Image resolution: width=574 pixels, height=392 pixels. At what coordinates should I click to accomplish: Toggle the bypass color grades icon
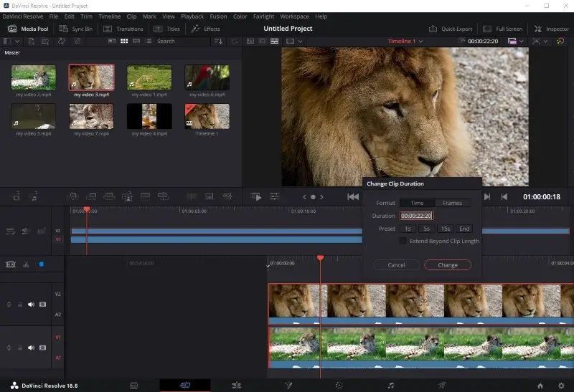(560, 42)
